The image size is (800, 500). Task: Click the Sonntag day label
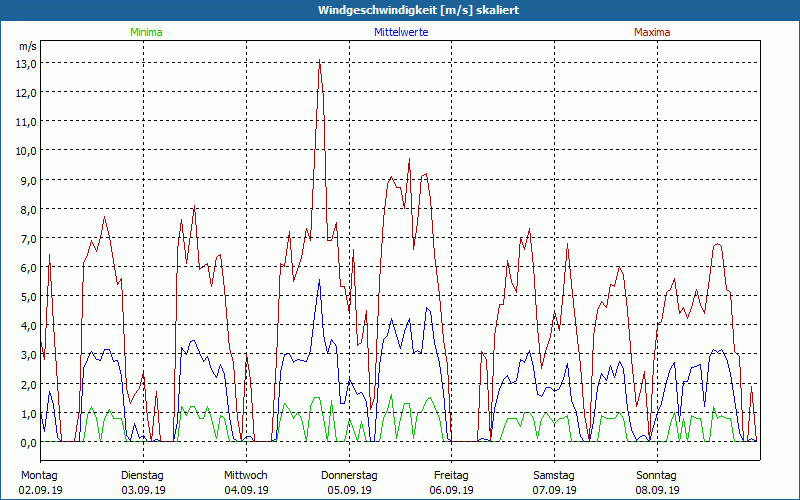pyautogui.click(x=656, y=476)
